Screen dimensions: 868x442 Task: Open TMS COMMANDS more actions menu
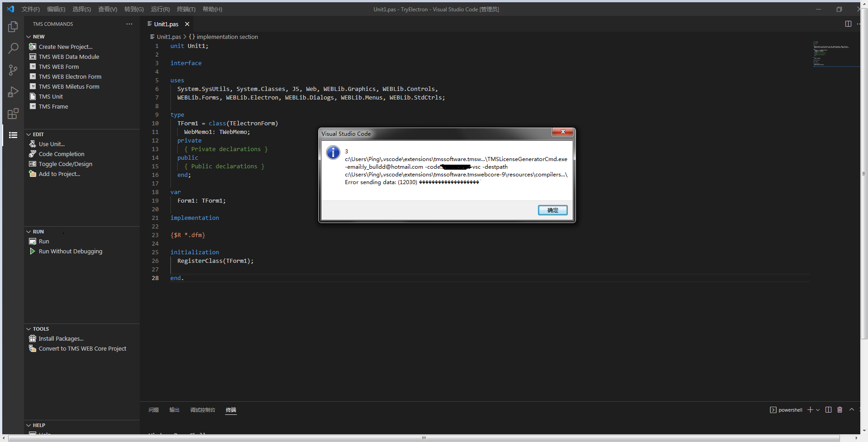point(129,24)
